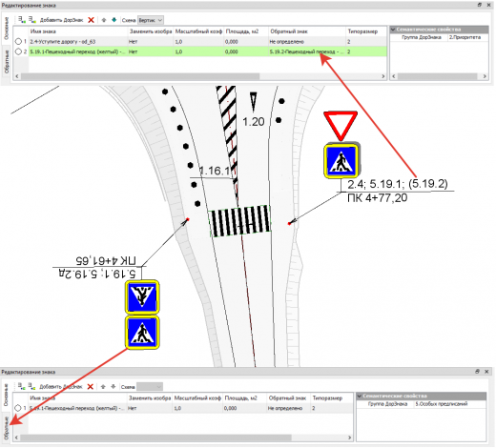Image resolution: width=496 pixels, height=448 pixels.
Task: Move sign down with teal arrow icon
Action: coord(114,20)
